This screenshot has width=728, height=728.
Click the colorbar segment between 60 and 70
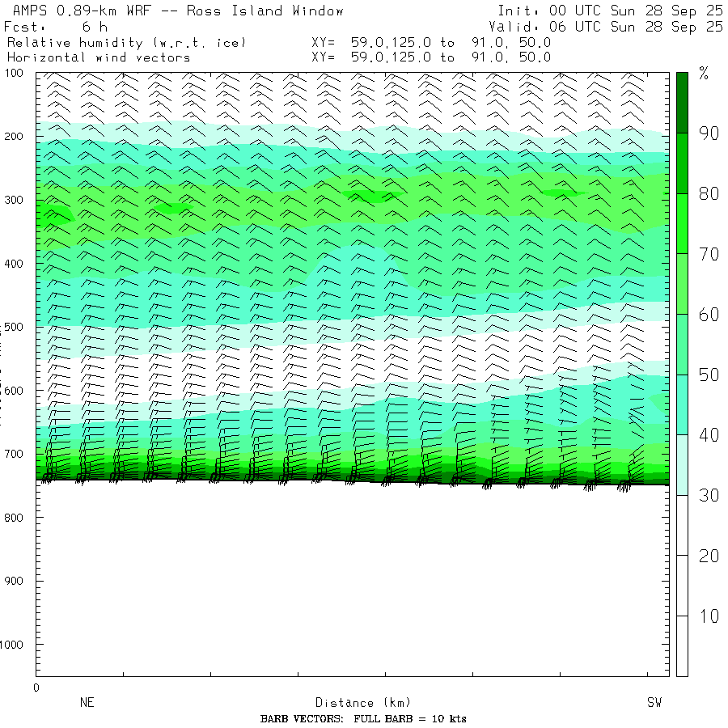(682, 284)
